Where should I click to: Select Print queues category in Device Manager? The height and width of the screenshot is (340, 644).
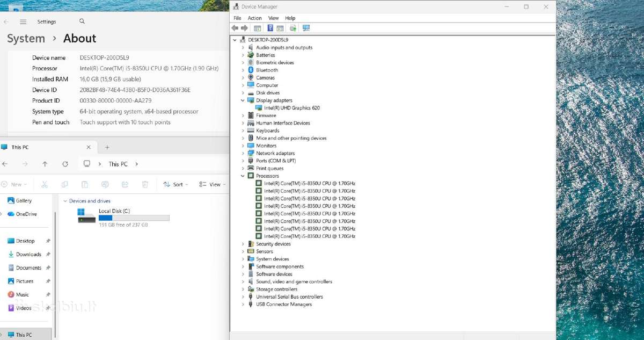(x=270, y=168)
